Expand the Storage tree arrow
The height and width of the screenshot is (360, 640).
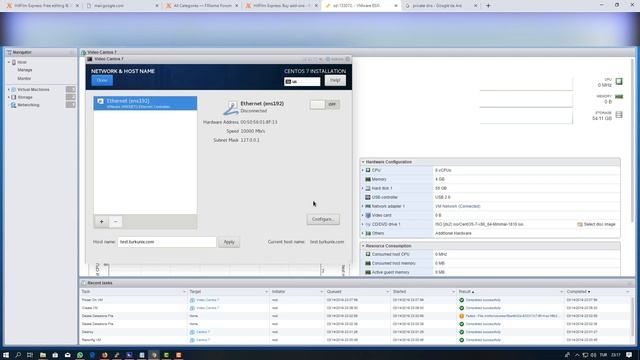coord(9,97)
